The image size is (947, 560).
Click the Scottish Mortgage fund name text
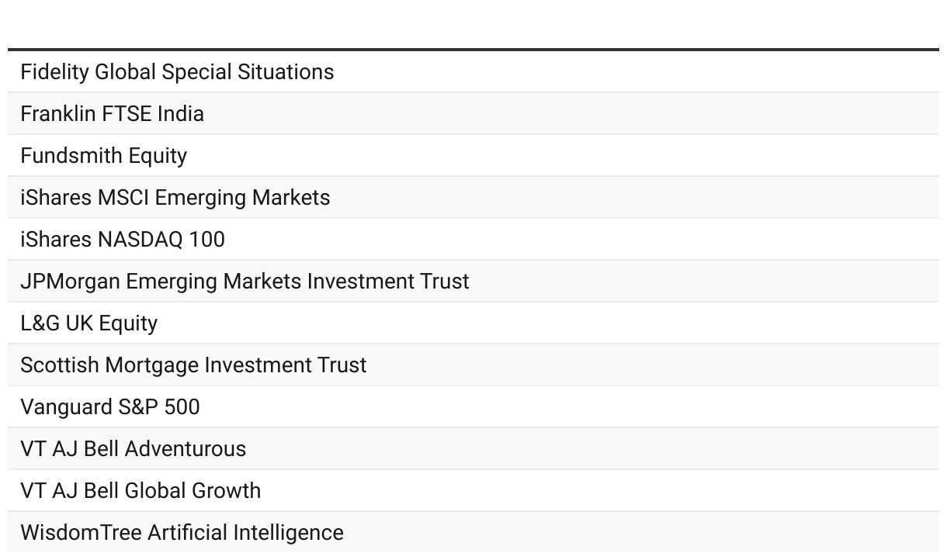[x=193, y=365]
